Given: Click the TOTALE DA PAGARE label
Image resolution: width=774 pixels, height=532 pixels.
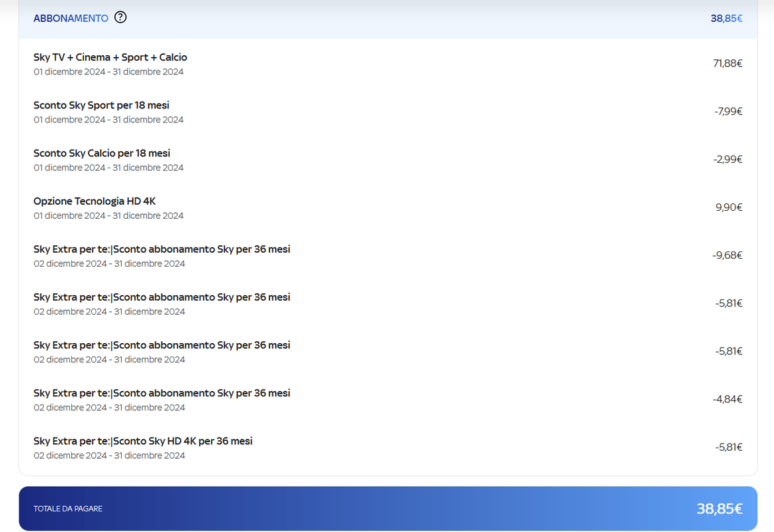Looking at the screenshot, I should 68,508.
